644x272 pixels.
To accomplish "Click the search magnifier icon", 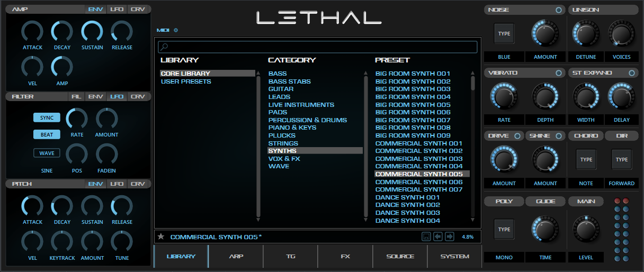I will point(164,47).
